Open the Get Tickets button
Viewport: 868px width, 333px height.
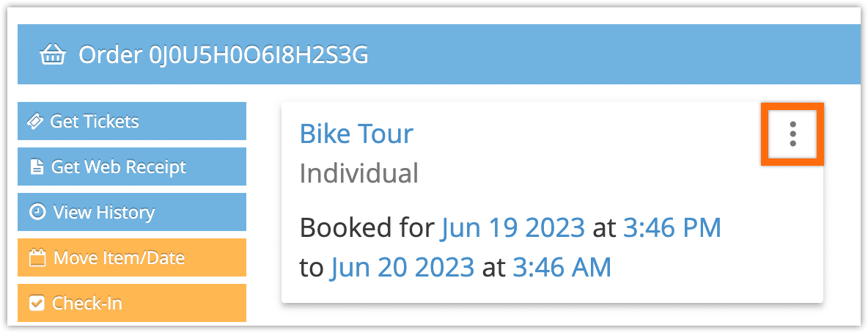click(x=132, y=121)
